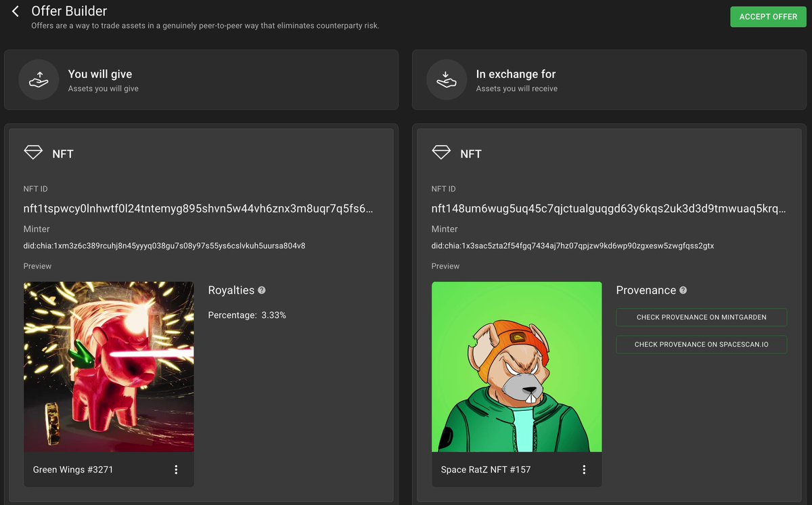Image resolution: width=812 pixels, height=505 pixels.
Task: Open the Green Wings #3271 three-dot menu
Action: 176,469
